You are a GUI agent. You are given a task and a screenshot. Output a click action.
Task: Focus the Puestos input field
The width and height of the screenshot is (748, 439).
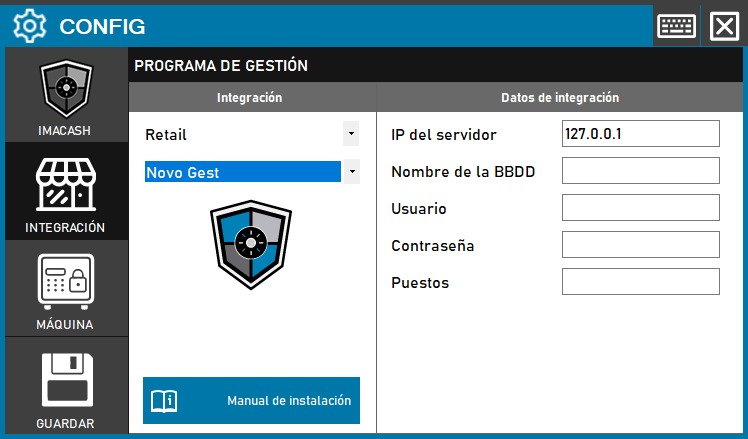[640, 282]
